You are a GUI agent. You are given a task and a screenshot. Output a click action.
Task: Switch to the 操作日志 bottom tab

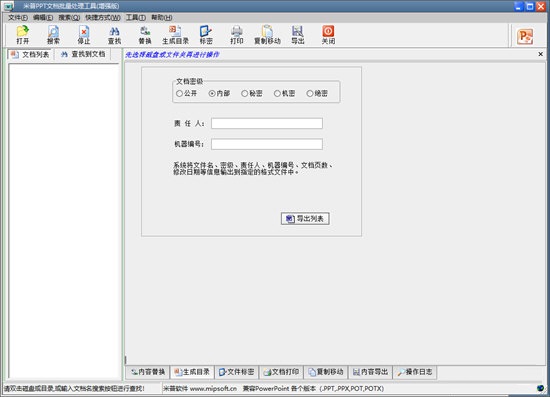(415, 372)
